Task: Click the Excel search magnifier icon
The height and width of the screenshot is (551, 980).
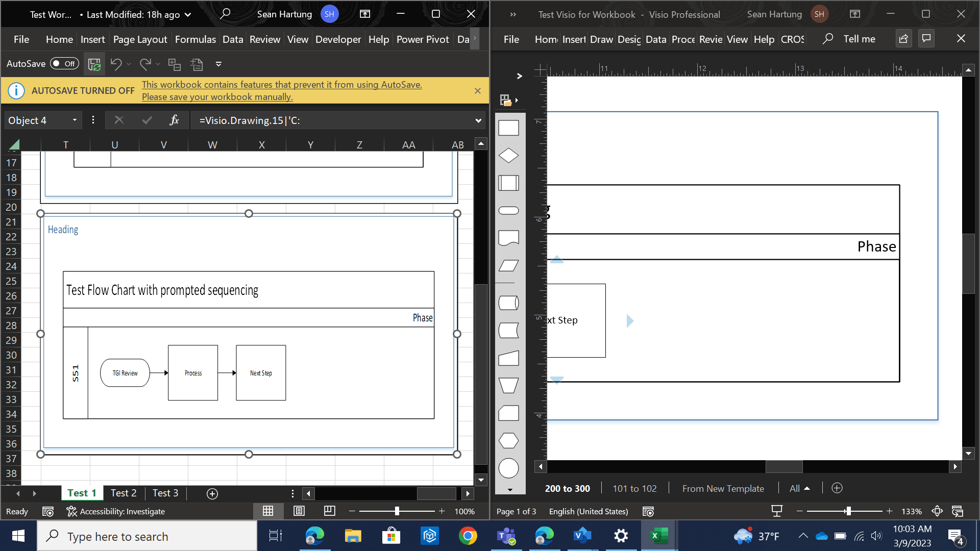Action: pyautogui.click(x=225, y=14)
